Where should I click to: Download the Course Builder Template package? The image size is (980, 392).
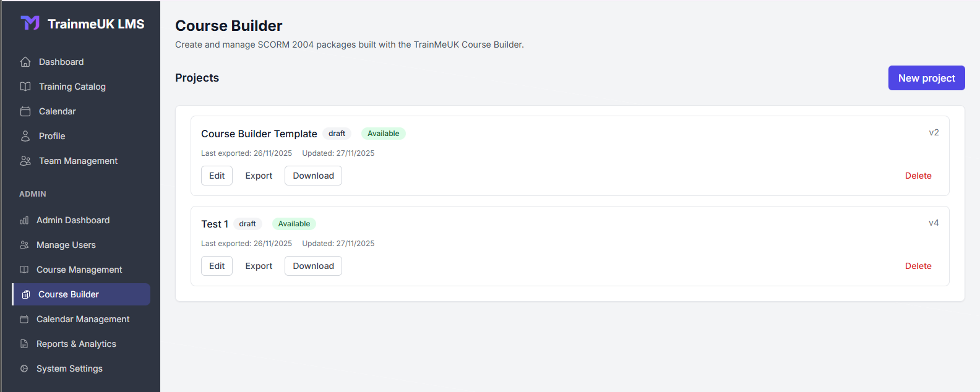tap(313, 176)
